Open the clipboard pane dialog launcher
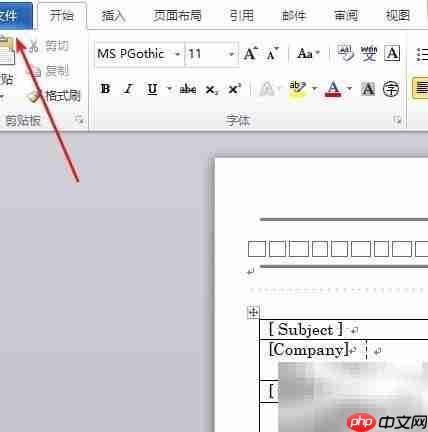The image size is (428, 432). (x=79, y=119)
